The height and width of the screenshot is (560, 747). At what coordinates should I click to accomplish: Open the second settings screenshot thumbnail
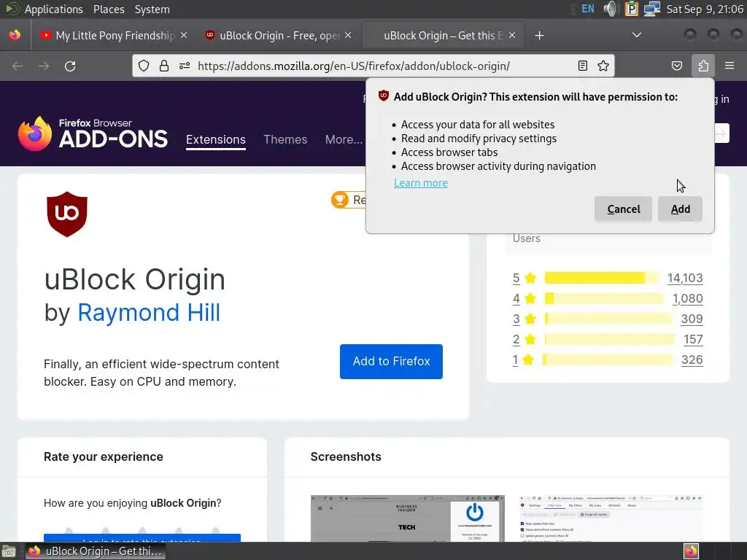tap(611, 518)
